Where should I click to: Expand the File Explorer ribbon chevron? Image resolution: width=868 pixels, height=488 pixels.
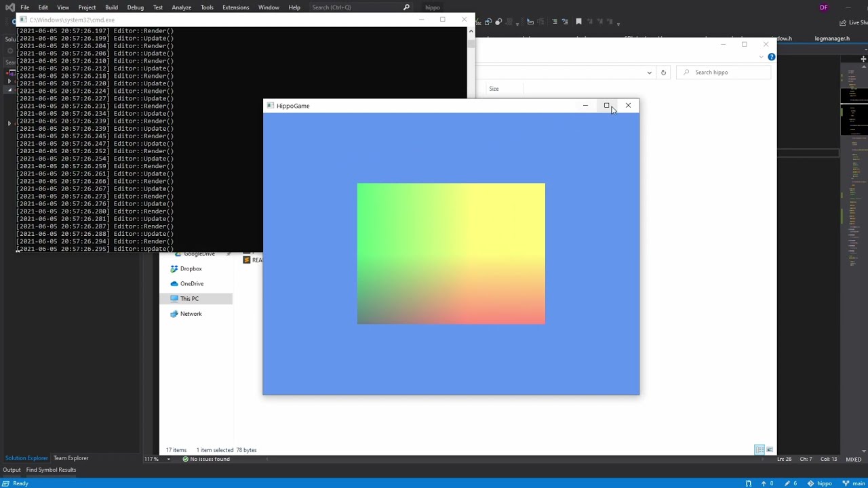[x=761, y=57]
